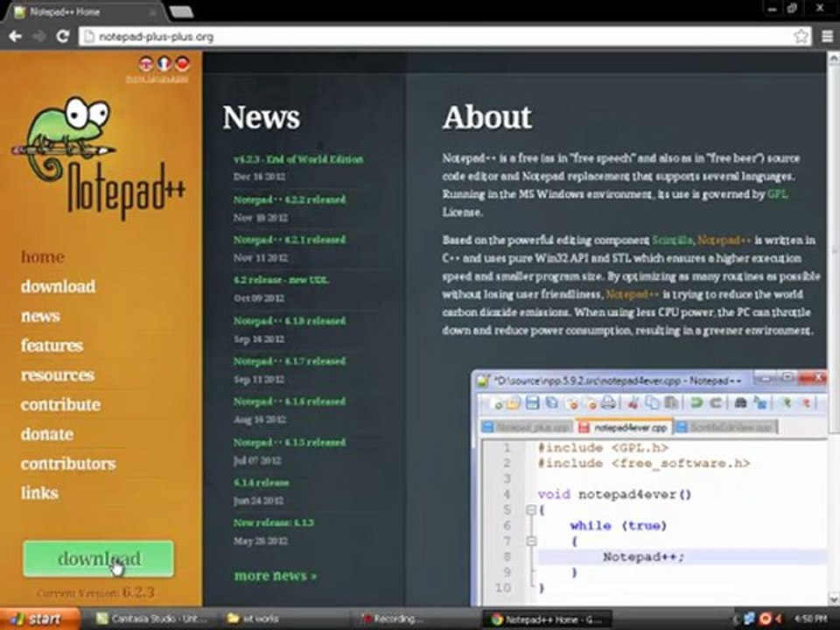Select Notepad++ Home Chrome taskbar item
Viewport: 840px width, 630px height.
[x=546, y=619]
